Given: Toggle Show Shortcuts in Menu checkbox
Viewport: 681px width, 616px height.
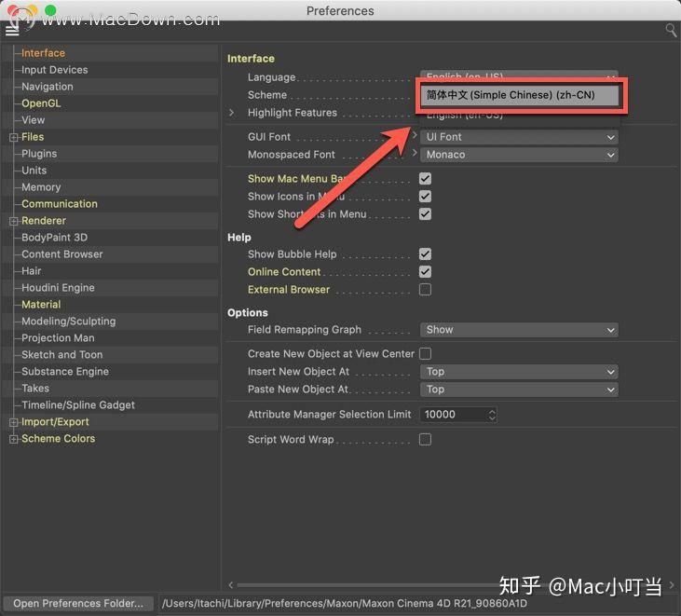Looking at the screenshot, I should [x=425, y=214].
